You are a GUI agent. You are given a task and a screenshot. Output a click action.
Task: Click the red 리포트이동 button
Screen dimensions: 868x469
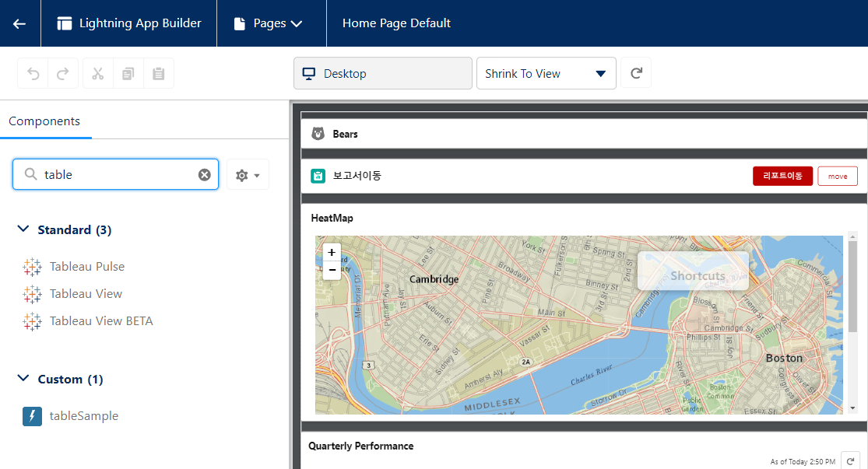pyautogui.click(x=782, y=176)
